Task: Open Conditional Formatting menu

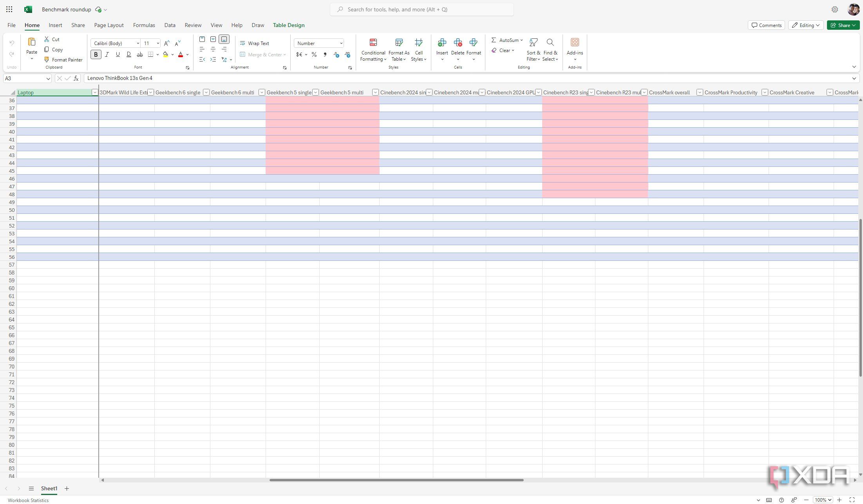Action: click(373, 50)
